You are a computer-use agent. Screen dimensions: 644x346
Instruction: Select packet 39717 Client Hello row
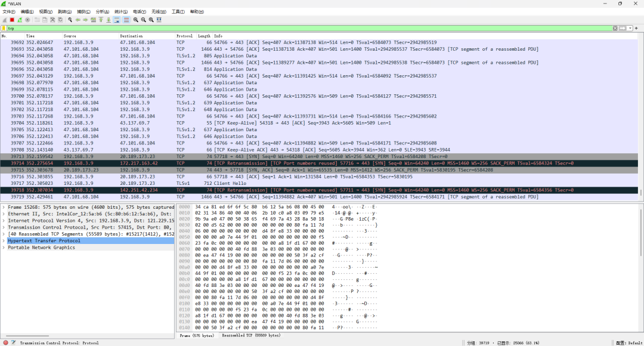(x=319, y=183)
